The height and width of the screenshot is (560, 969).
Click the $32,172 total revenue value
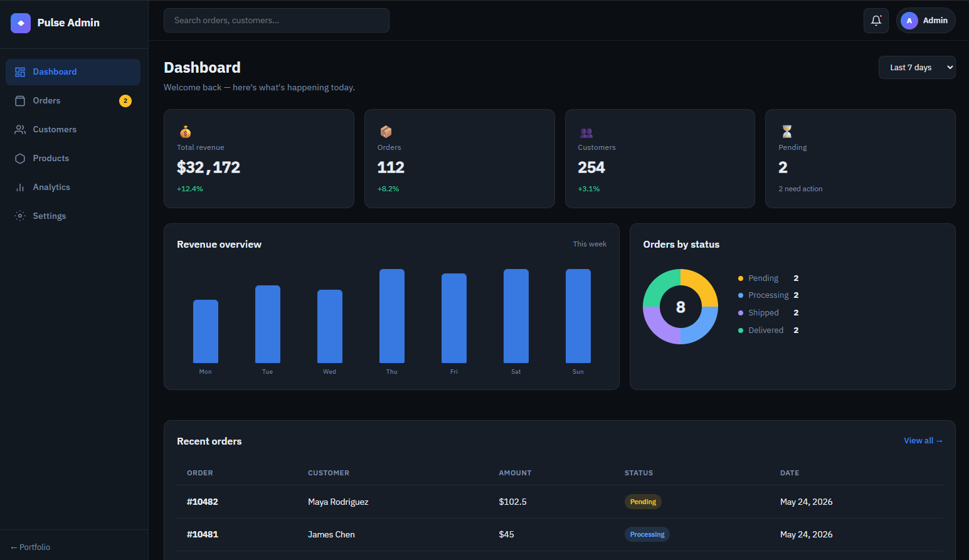pos(208,167)
